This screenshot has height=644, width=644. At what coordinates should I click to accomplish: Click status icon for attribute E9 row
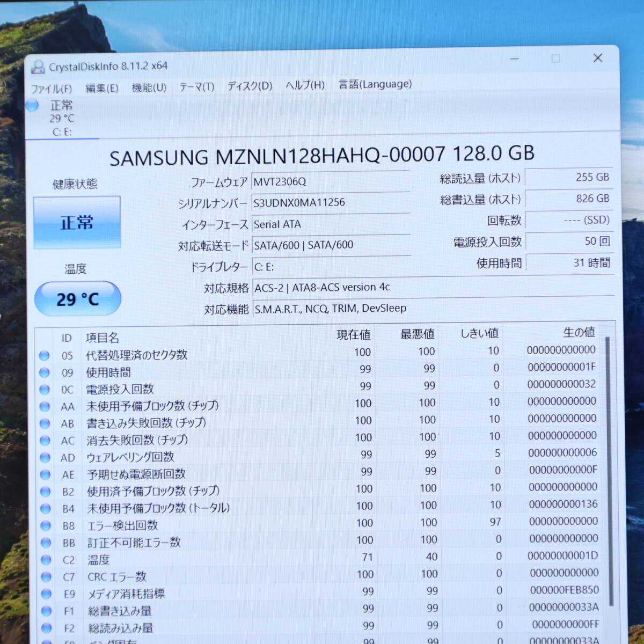(x=46, y=594)
